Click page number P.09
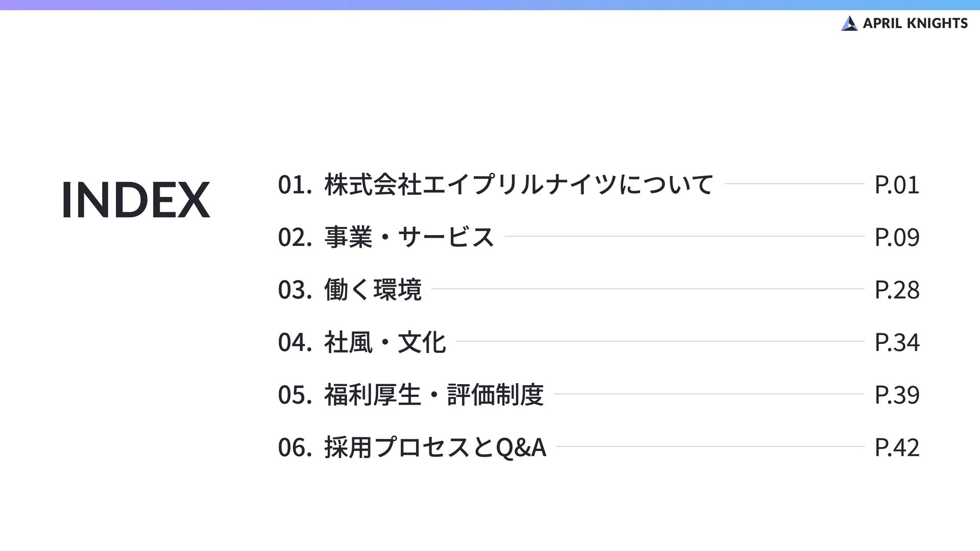This screenshot has height=551, width=980. point(897,237)
